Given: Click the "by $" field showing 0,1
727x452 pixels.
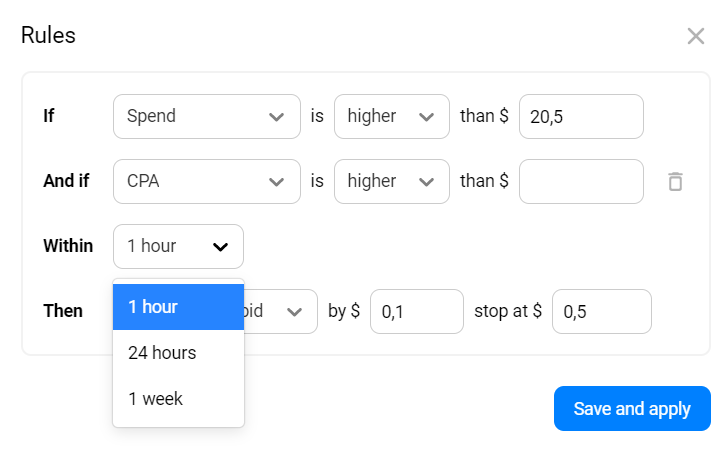Looking at the screenshot, I should pos(416,311).
